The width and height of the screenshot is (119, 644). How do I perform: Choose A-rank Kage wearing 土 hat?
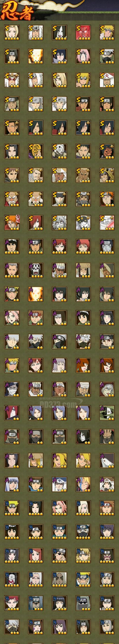[x=107, y=484]
